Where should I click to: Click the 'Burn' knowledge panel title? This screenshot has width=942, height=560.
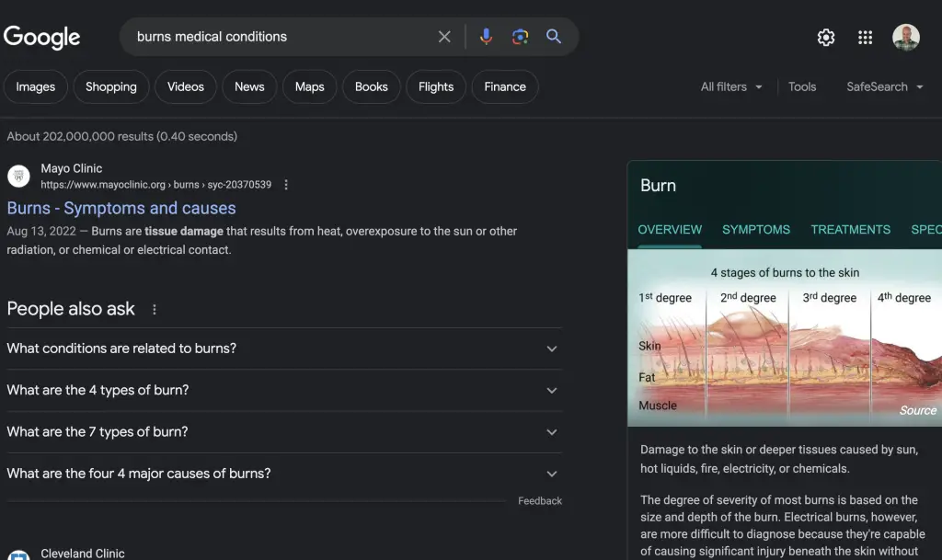click(658, 186)
